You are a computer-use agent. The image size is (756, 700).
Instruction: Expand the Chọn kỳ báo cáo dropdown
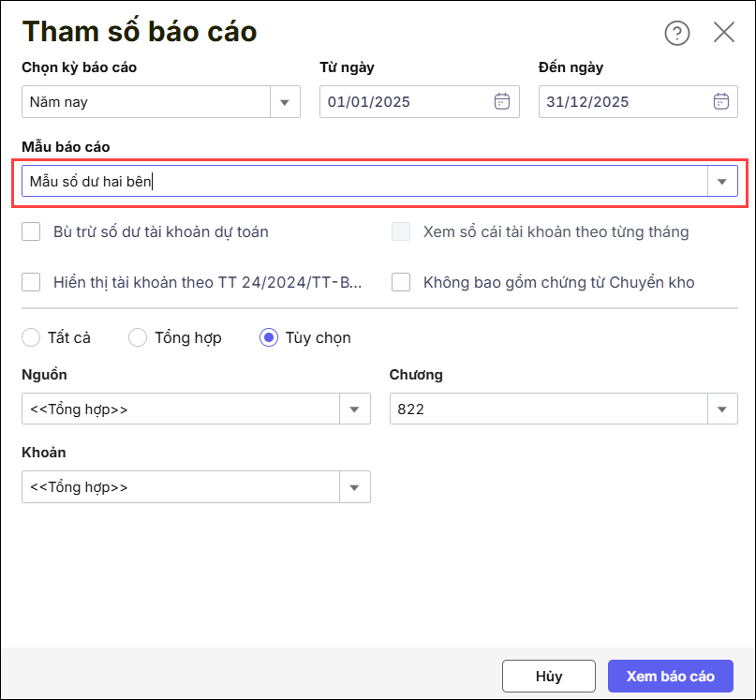(285, 101)
